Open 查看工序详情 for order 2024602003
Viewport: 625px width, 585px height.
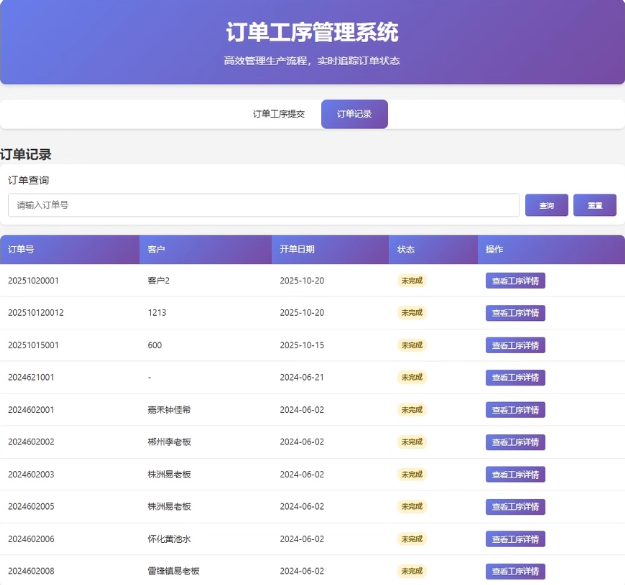[515, 474]
